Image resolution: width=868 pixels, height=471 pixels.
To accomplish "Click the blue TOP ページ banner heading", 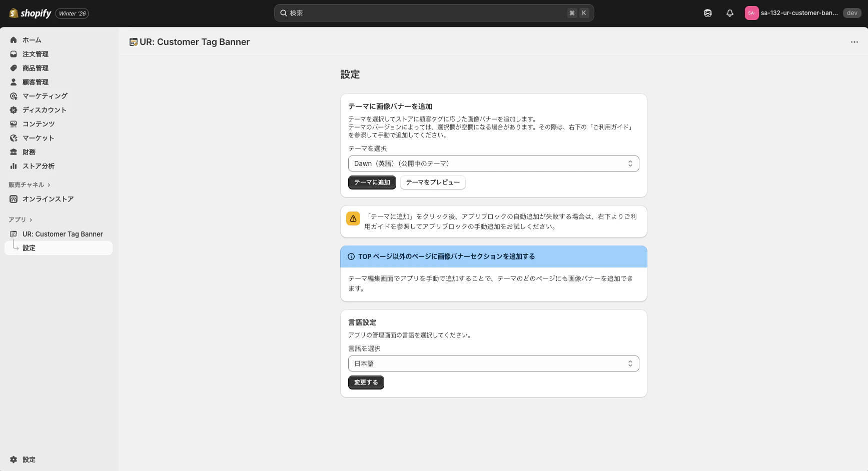I will point(447,256).
